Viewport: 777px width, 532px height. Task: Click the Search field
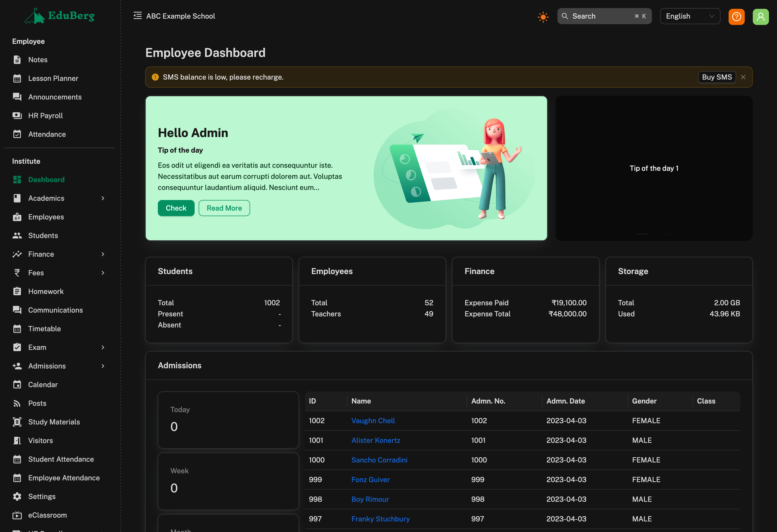point(604,16)
